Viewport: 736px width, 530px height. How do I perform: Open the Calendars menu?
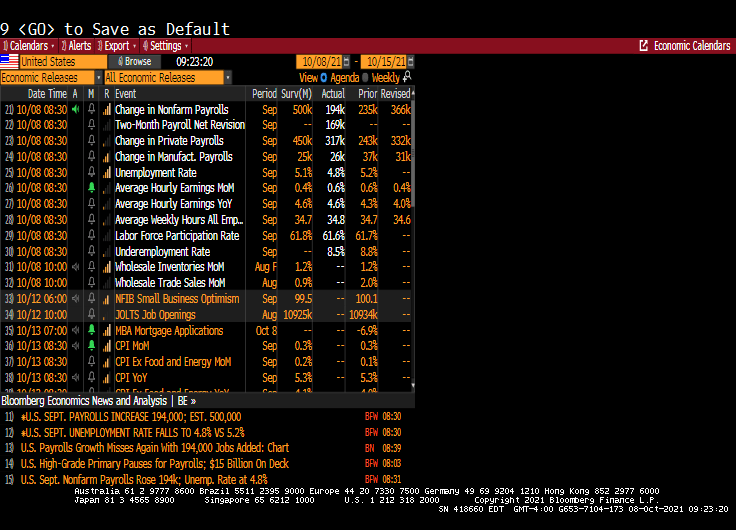click(29, 46)
